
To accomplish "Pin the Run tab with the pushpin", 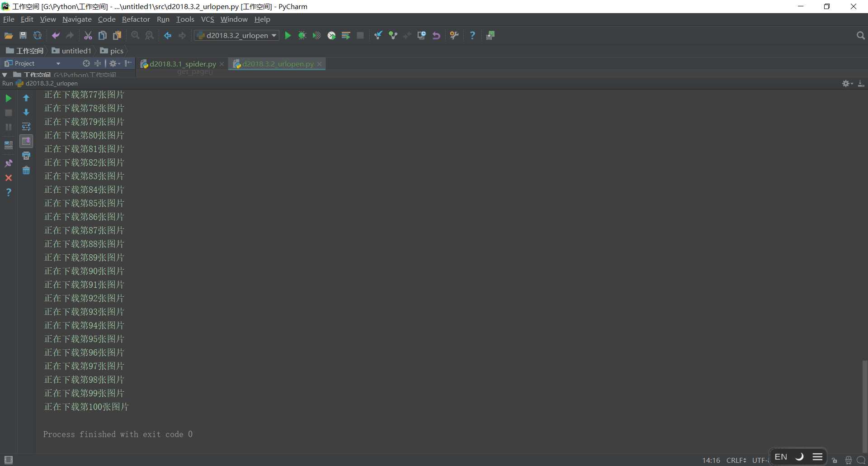I will click(9, 163).
